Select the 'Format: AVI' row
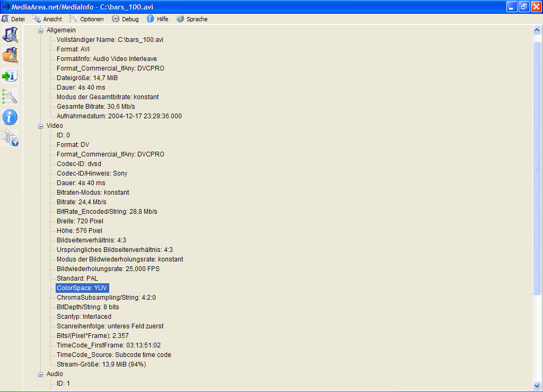This screenshot has width=543, height=392. 73,49
